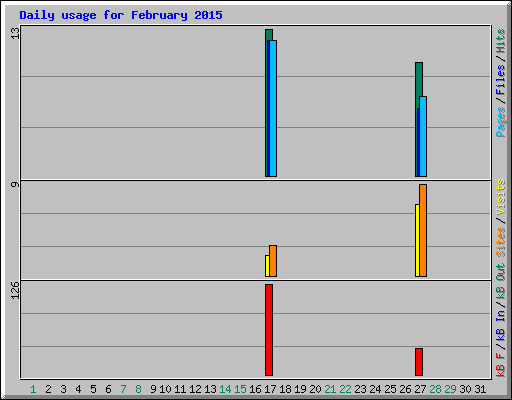Screen dimensions: 512x400
Task: Click day 12 on the x-axis
Action: [x=195, y=389]
